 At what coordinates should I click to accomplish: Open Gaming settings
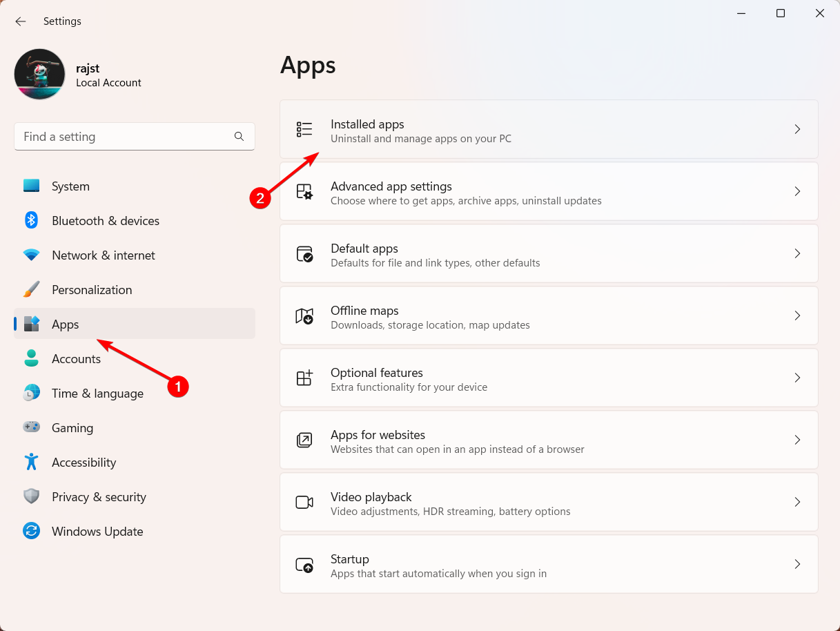point(72,427)
